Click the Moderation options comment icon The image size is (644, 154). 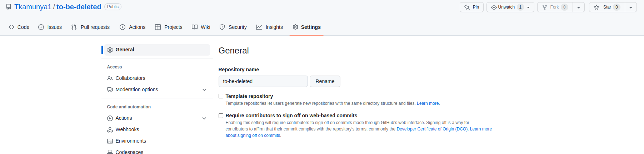(110, 90)
